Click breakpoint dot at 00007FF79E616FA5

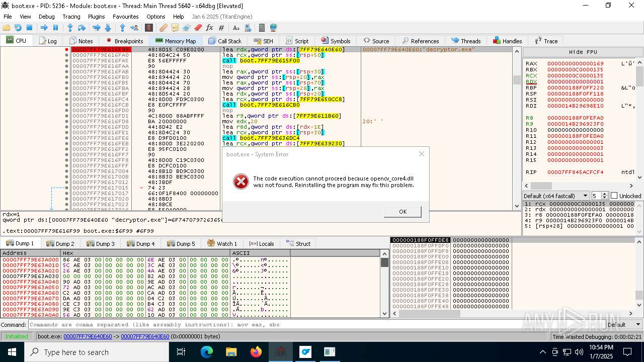[x=66, y=60]
